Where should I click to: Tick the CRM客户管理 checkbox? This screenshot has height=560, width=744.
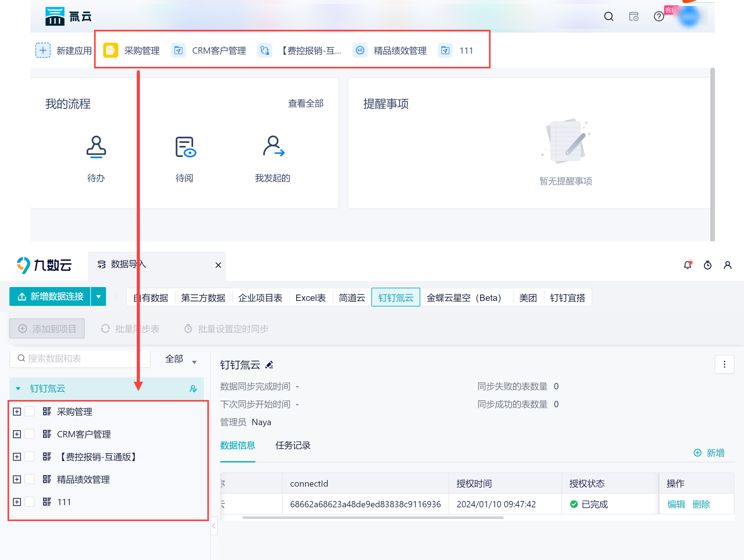pyautogui.click(x=29, y=434)
